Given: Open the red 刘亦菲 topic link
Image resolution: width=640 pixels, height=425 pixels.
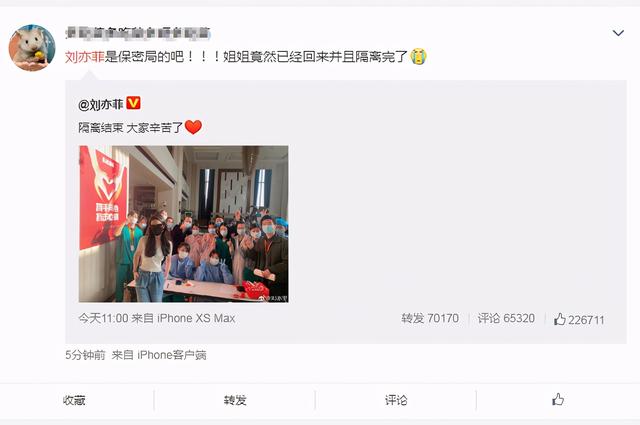Looking at the screenshot, I should [x=84, y=56].
